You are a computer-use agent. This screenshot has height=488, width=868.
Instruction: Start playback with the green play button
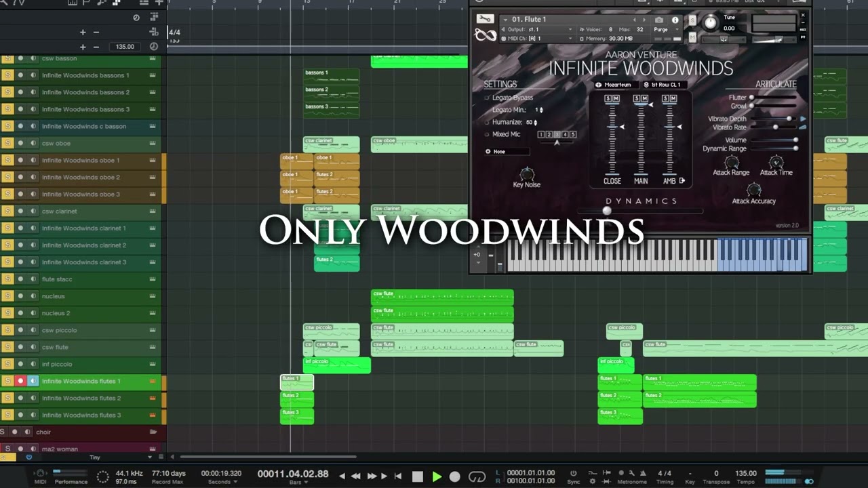[437, 476]
